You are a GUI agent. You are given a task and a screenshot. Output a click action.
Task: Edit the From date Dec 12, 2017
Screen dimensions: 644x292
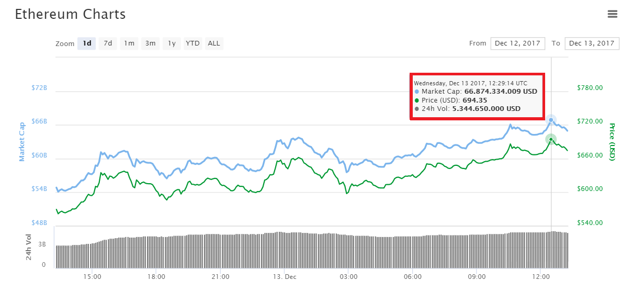[x=518, y=43]
